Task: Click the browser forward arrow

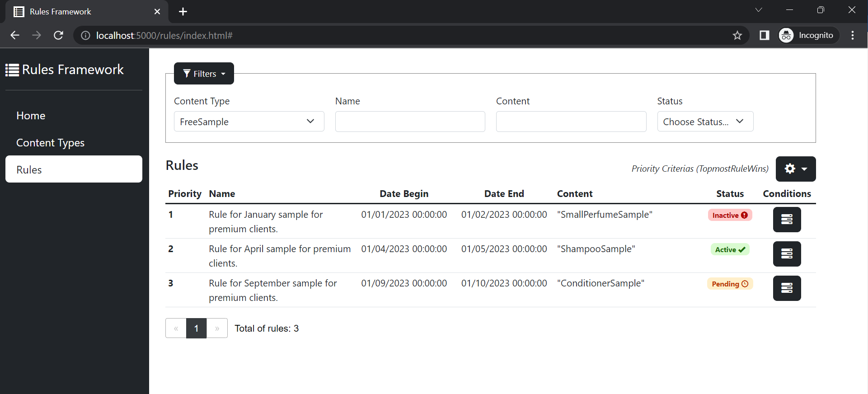Action: pyautogui.click(x=37, y=35)
